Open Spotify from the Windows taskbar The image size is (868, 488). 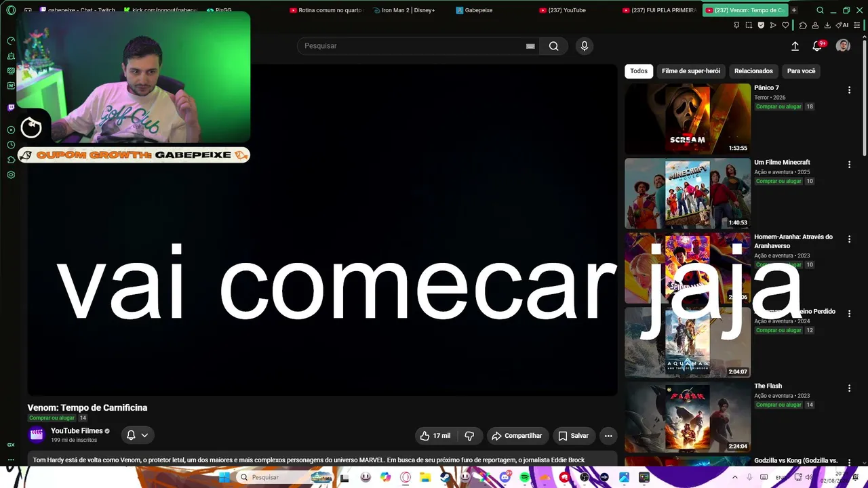point(525,477)
